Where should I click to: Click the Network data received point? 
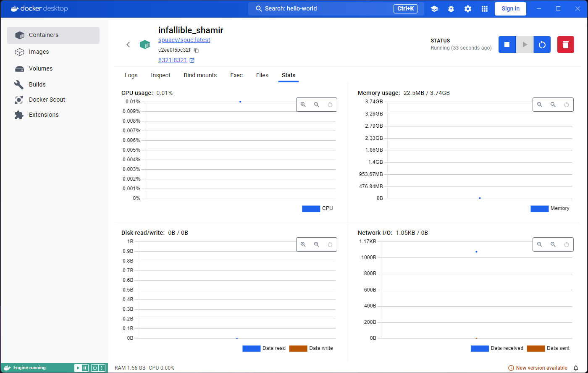[476, 252]
